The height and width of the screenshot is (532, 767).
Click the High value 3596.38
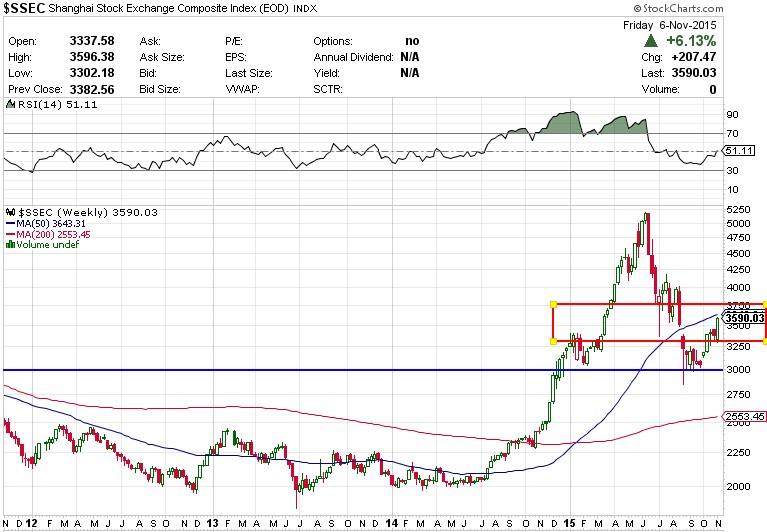(x=92, y=57)
